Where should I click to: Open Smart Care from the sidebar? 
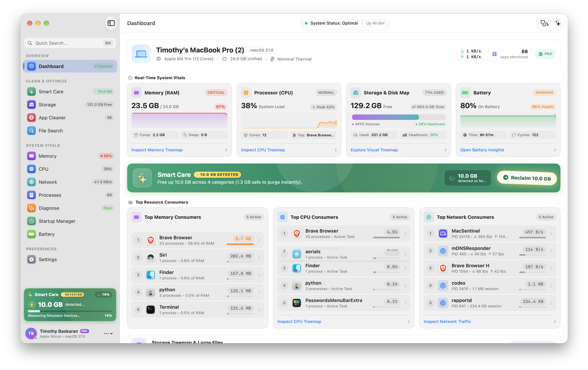[x=70, y=92]
